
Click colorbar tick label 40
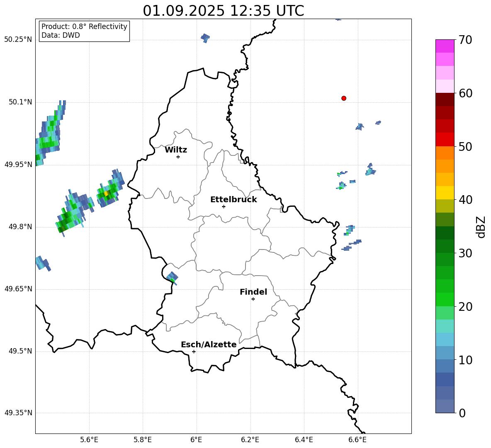coord(465,200)
